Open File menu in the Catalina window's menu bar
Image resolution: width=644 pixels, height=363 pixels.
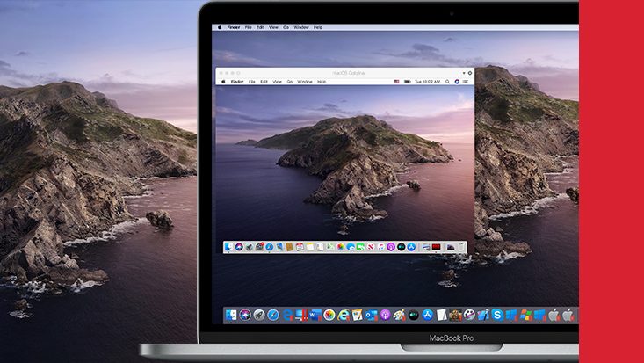(x=252, y=82)
